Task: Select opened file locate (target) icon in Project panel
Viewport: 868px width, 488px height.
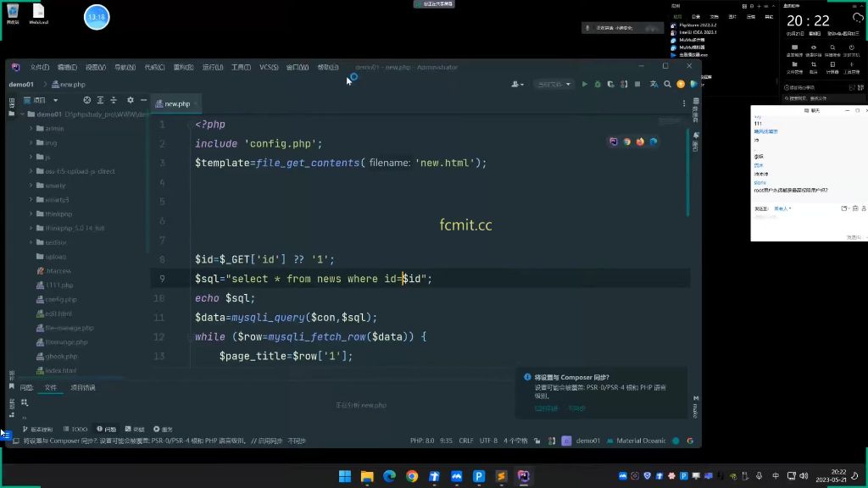Action: point(87,100)
